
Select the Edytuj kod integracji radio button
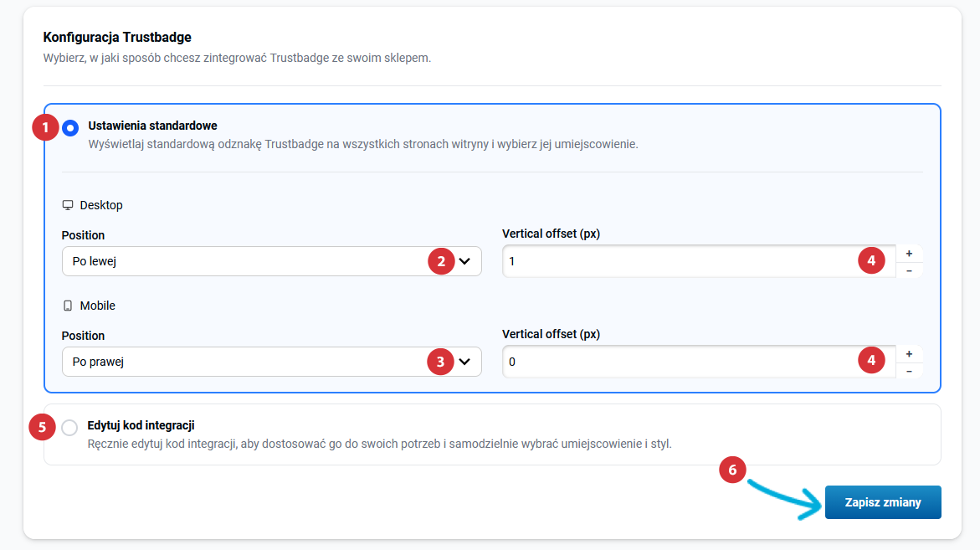69,428
